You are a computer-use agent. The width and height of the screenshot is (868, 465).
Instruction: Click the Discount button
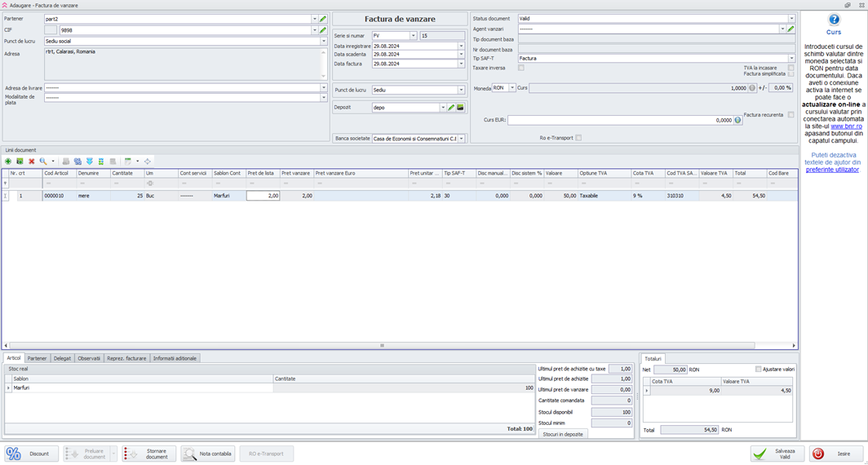click(x=31, y=454)
